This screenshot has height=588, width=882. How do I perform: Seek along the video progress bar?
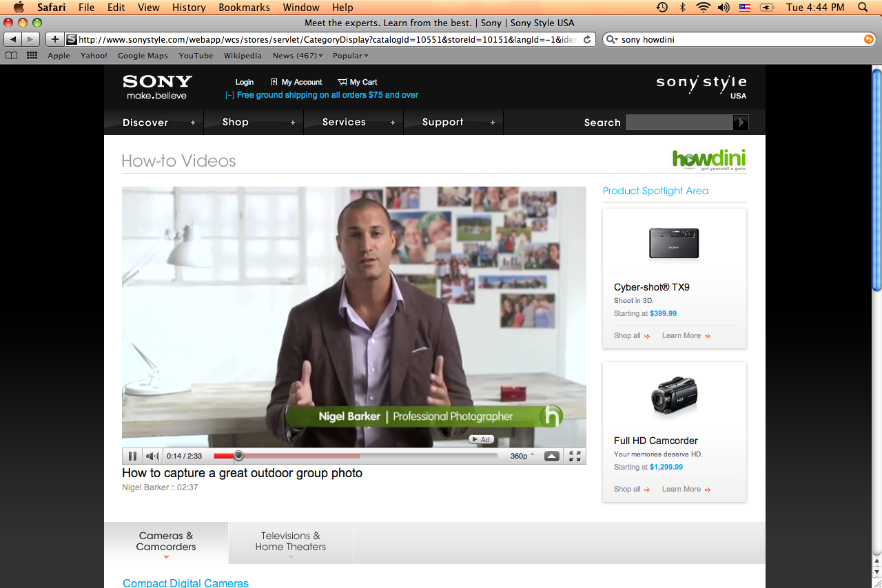pos(356,456)
